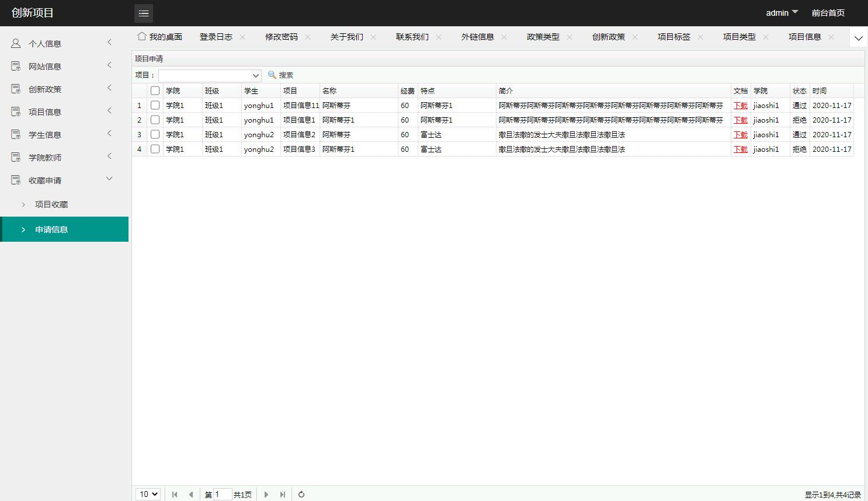Image resolution: width=868 pixels, height=501 pixels.
Task: Close the 项目类型 tab
Action: pyautogui.click(x=766, y=37)
